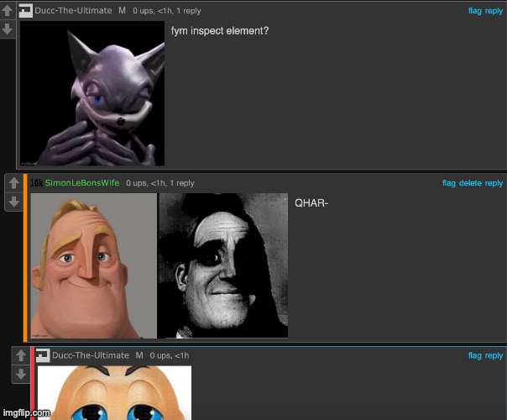The image size is (507, 420).
Task: Open SimonLeBonsWife's profile
Action: pyautogui.click(x=82, y=183)
